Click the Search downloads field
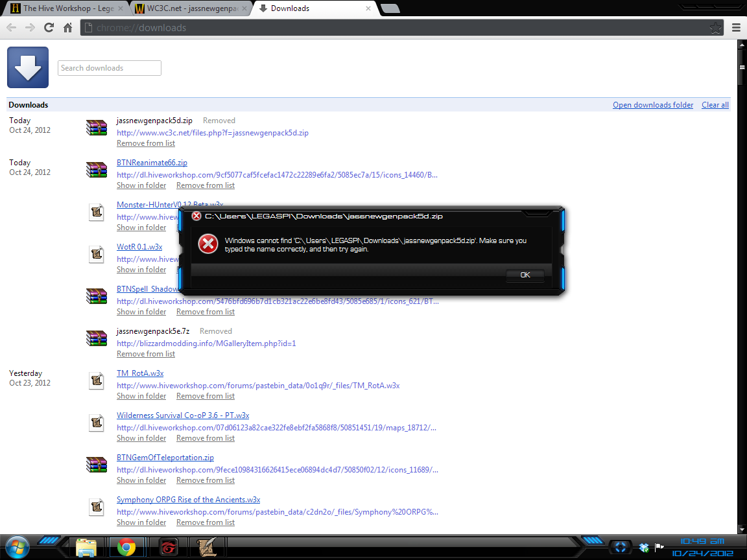 (x=110, y=68)
